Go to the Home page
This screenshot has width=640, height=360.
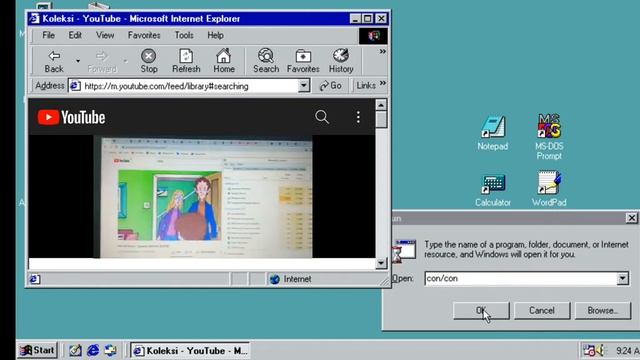pos(224,61)
